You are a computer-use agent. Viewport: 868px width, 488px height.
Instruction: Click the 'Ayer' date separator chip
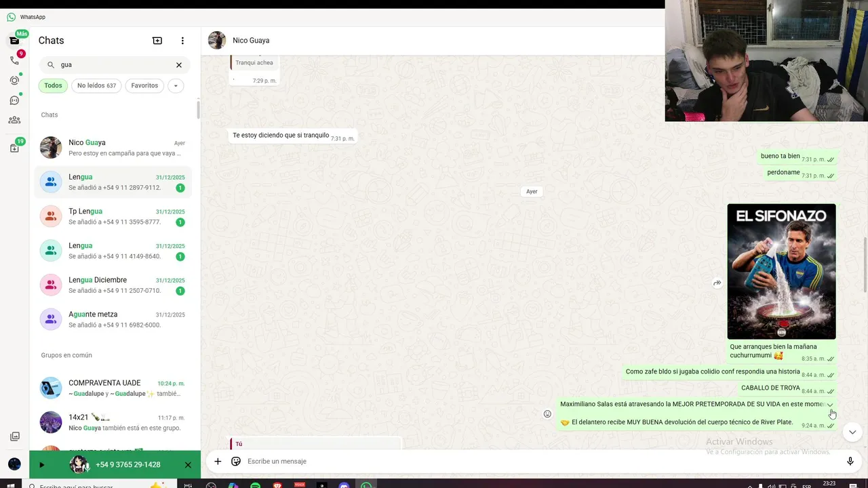click(x=532, y=192)
